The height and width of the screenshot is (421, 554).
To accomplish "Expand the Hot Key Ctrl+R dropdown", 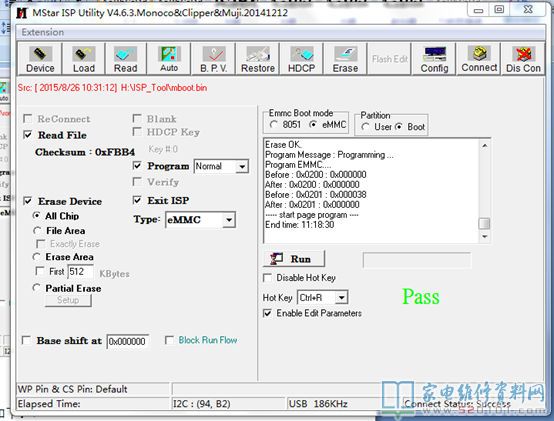I will [x=341, y=298].
